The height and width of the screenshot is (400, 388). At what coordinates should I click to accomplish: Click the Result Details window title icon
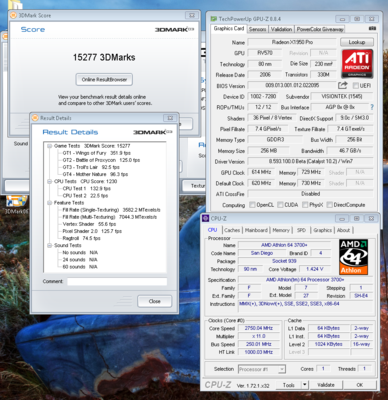coord(35,118)
